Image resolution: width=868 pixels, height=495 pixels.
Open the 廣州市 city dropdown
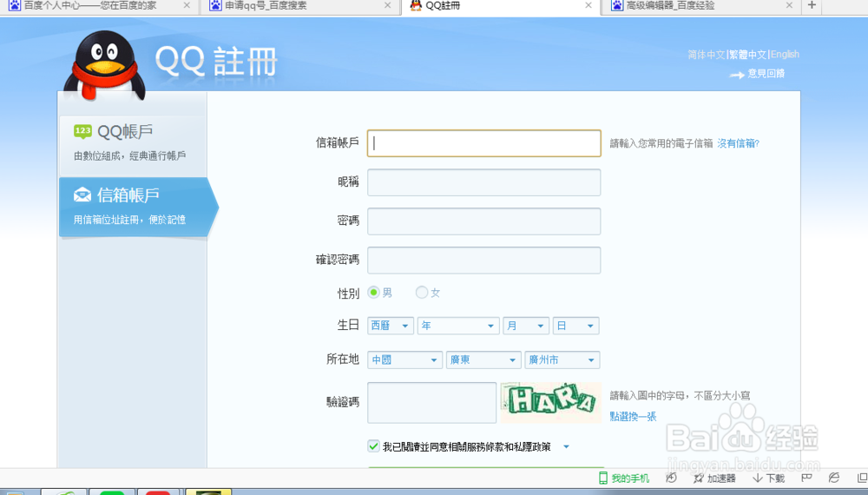(562, 360)
